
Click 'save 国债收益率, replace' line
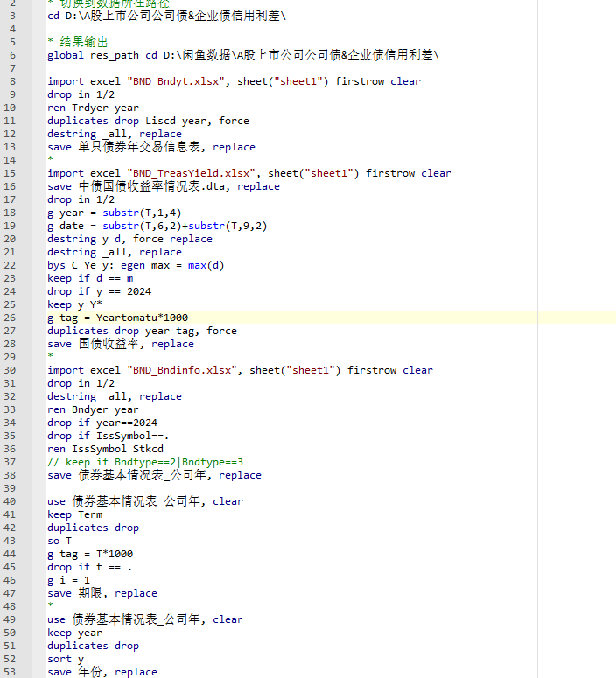(x=120, y=344)
